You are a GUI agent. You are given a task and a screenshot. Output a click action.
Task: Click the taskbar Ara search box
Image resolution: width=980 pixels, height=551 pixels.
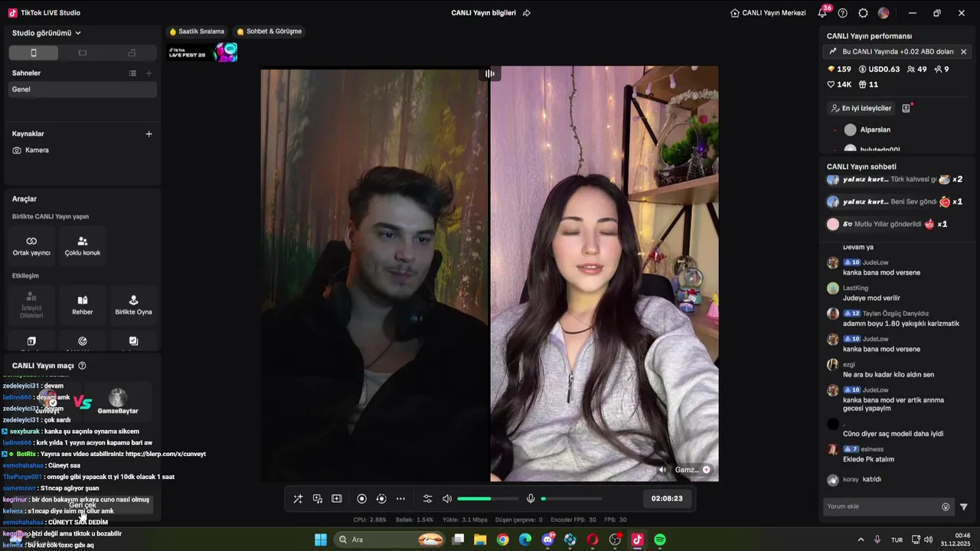coord(389,540)
